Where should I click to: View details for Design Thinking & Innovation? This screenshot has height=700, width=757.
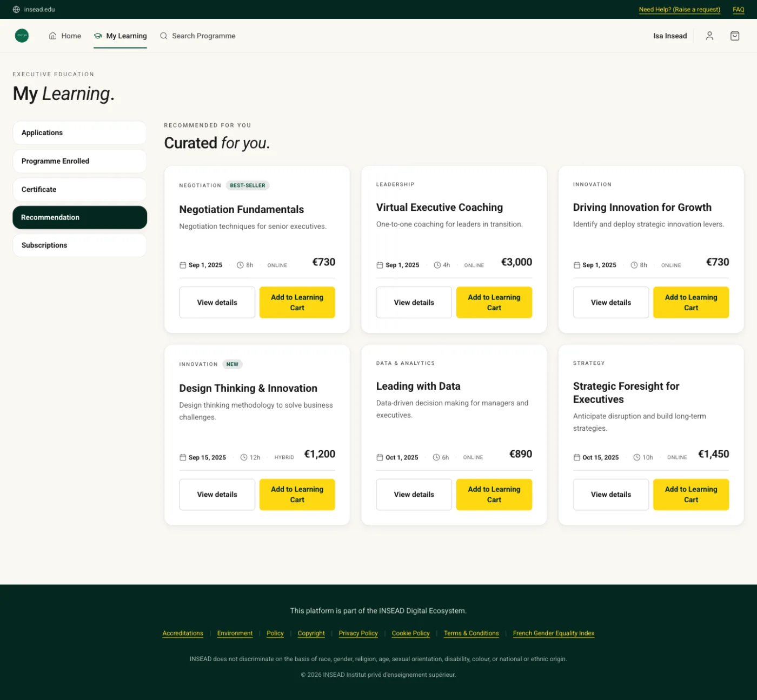pyautogui.click(x=217, y=495)
